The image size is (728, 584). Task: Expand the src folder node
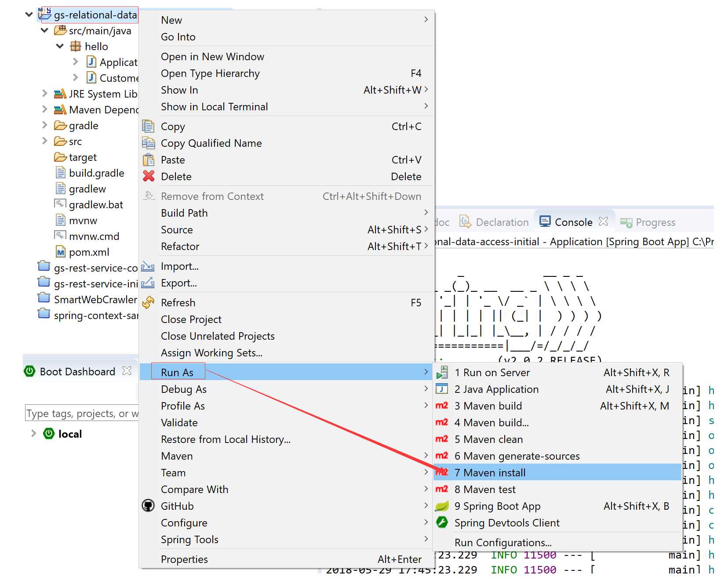44,141
